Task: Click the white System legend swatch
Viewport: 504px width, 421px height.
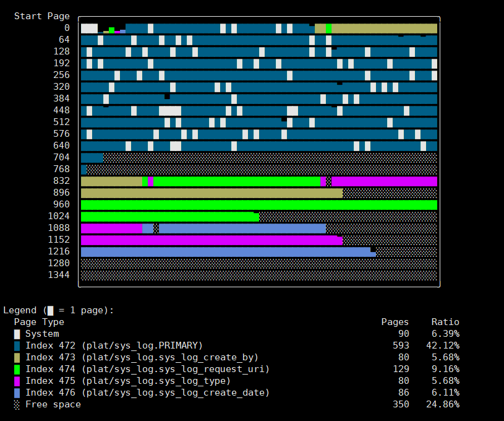Action: point(17,334)
